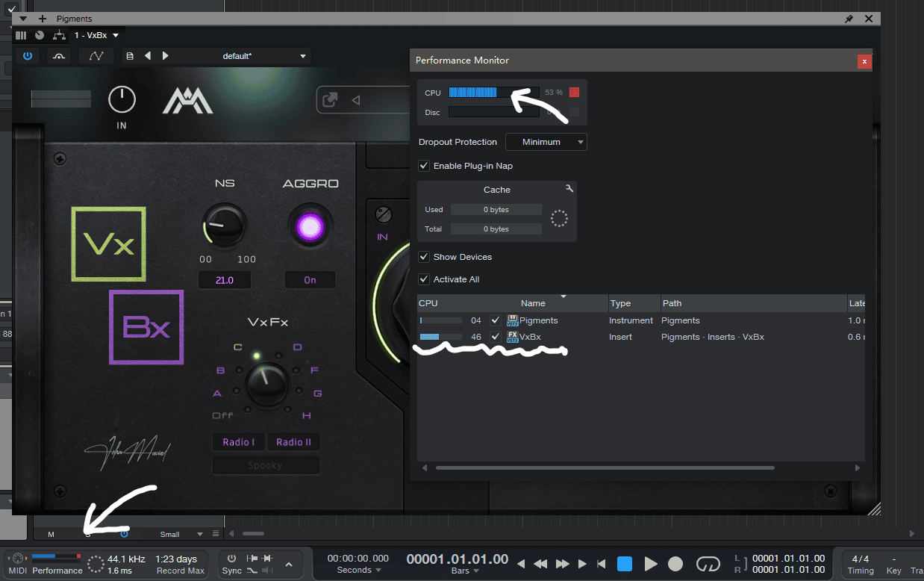Click the scroll right arrow in device list

pyautogui.click(x=857, y=468)
